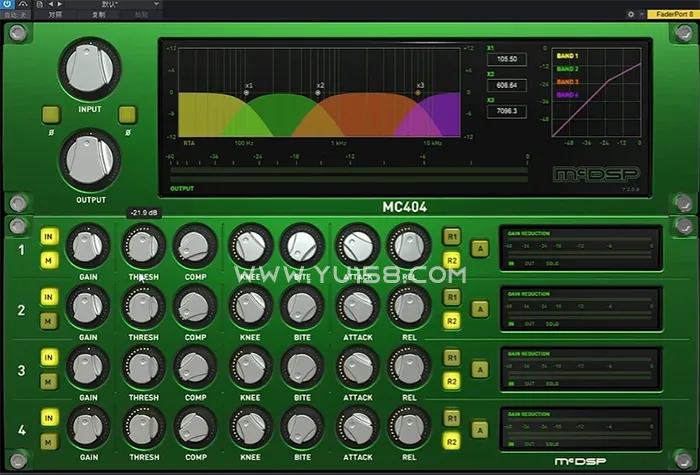Click the X1 frequency field 105.50
This screenshot has height=475, width=700.
(x=507, y=59)
